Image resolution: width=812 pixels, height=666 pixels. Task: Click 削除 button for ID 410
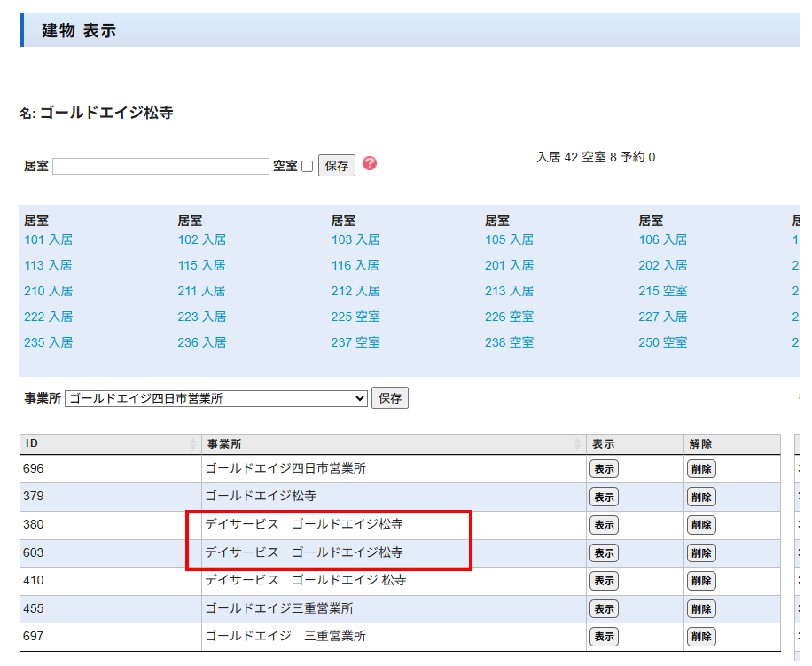[701, 581]
